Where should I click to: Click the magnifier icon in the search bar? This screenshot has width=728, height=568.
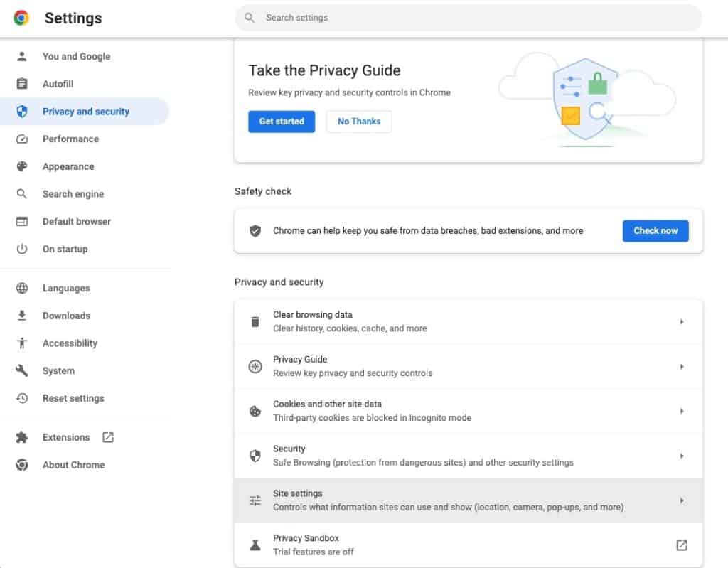pos(250,18)
